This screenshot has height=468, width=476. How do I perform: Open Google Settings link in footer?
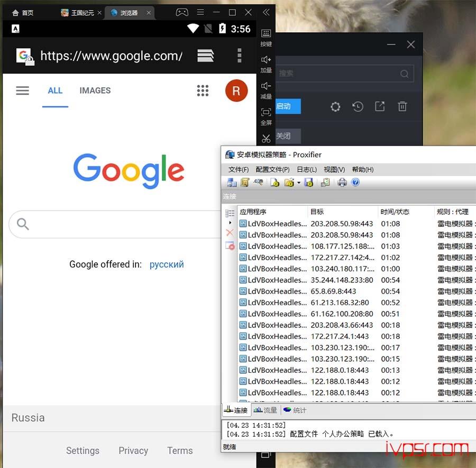83,451
